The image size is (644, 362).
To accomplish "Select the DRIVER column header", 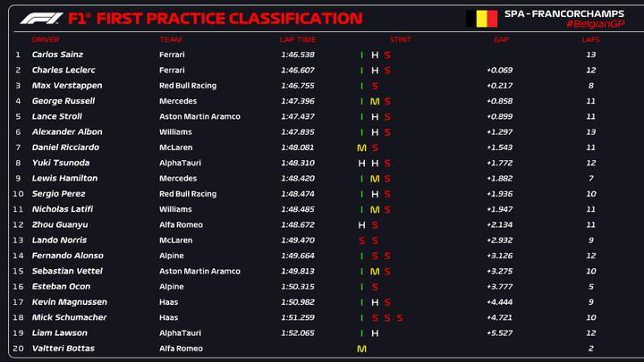I will coord(46,39).
